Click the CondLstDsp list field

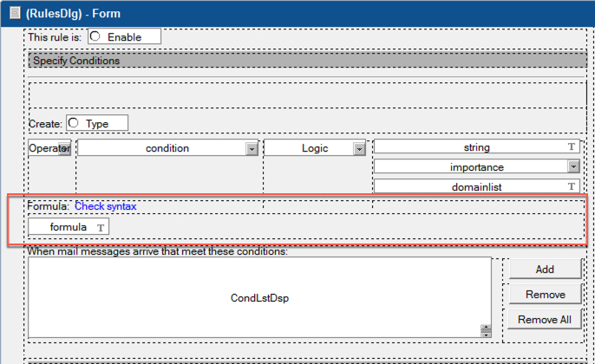tap(259, 297)
